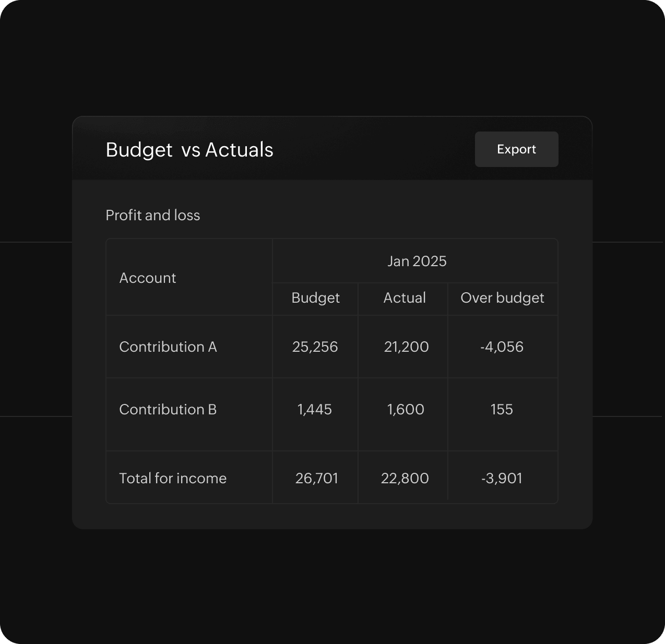Image resolution: width=665 pixels, height=644 pixels.
Task: Click the 155 over budget cell
Action: coord(502,410)
